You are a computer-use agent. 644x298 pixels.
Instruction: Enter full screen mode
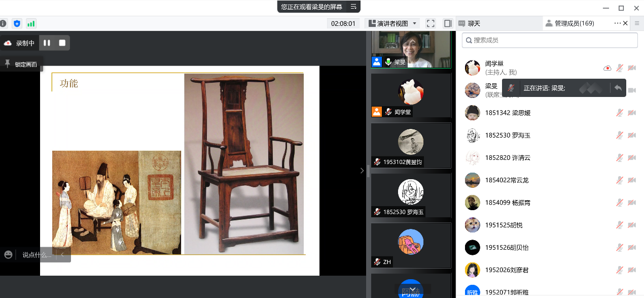tap(431, 23)
